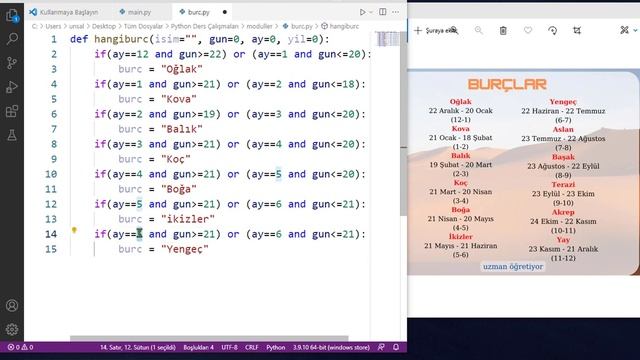Open the errors and warnings status item
Image resolution: width=640 pixels, height=360 pixels.
pyautogui.click(x=20, y=347)
